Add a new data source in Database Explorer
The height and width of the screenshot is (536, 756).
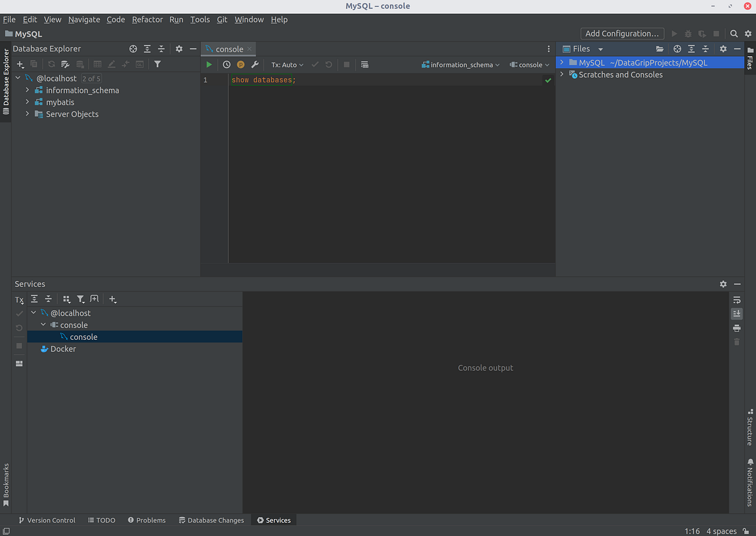pyautogui.click(x=20, y=64)
